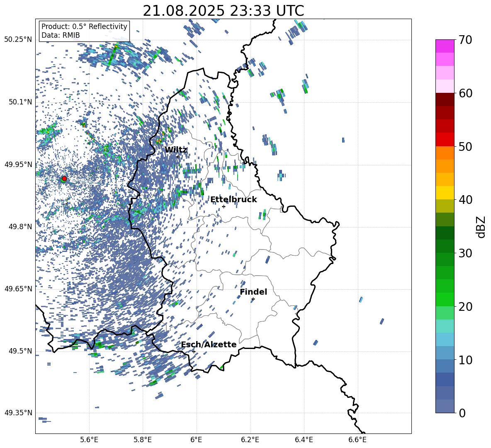
Task: Click the cross marker at Esch/Alzette
Action: pos(194,351)
